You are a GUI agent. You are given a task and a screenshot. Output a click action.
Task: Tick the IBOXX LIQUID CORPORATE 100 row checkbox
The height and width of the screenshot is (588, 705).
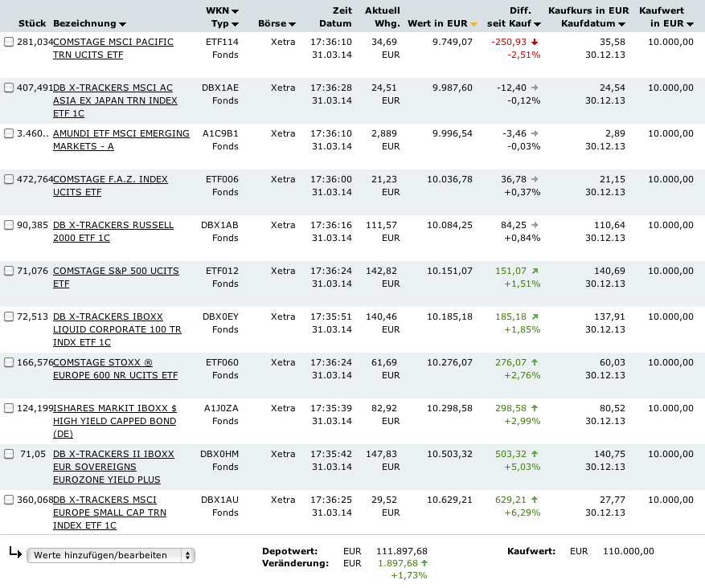coord(9,317)
